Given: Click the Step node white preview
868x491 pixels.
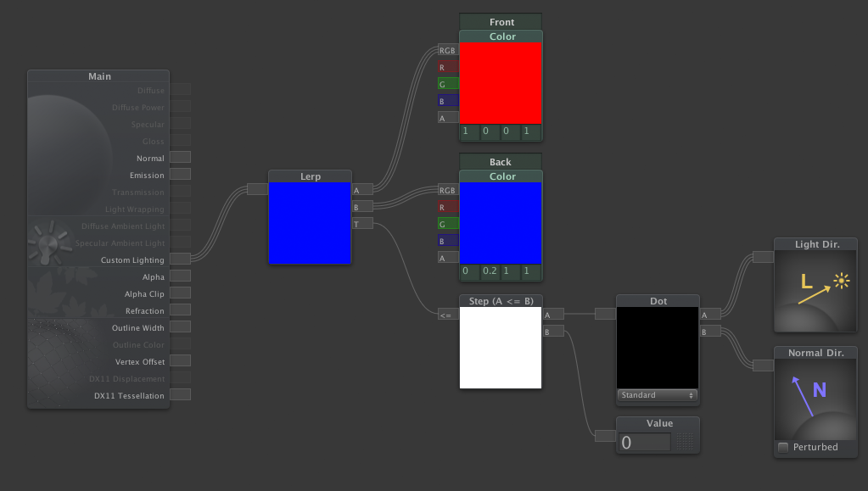Looking at the screenshot, I should pyautogui.click(x=500, y=347).
